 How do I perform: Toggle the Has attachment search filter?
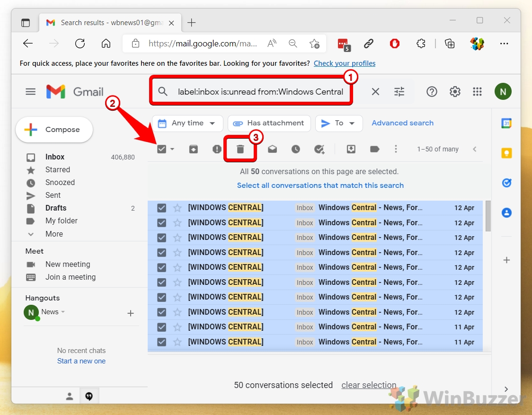(x=269, y=123)
